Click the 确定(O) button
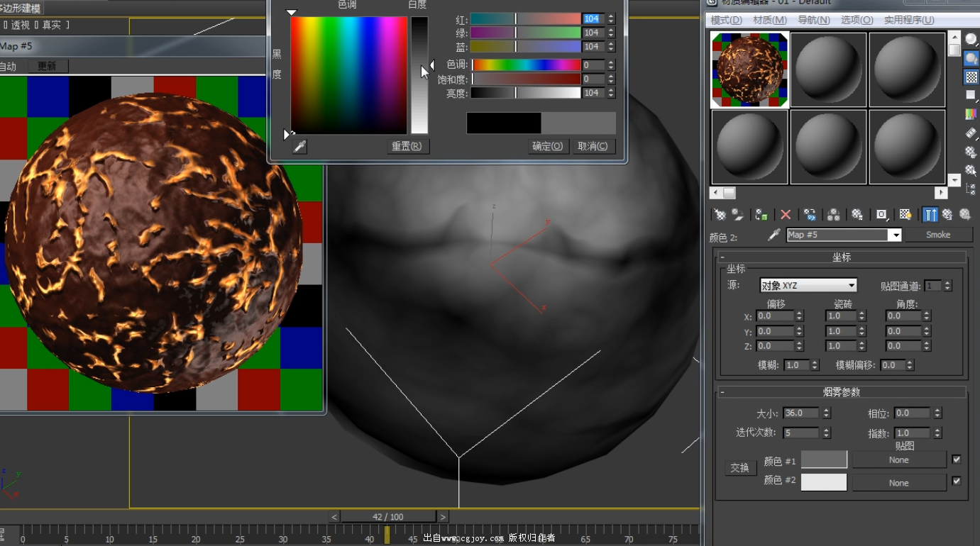The width and height of the screenshot is (980, 546). pos(548,146)
